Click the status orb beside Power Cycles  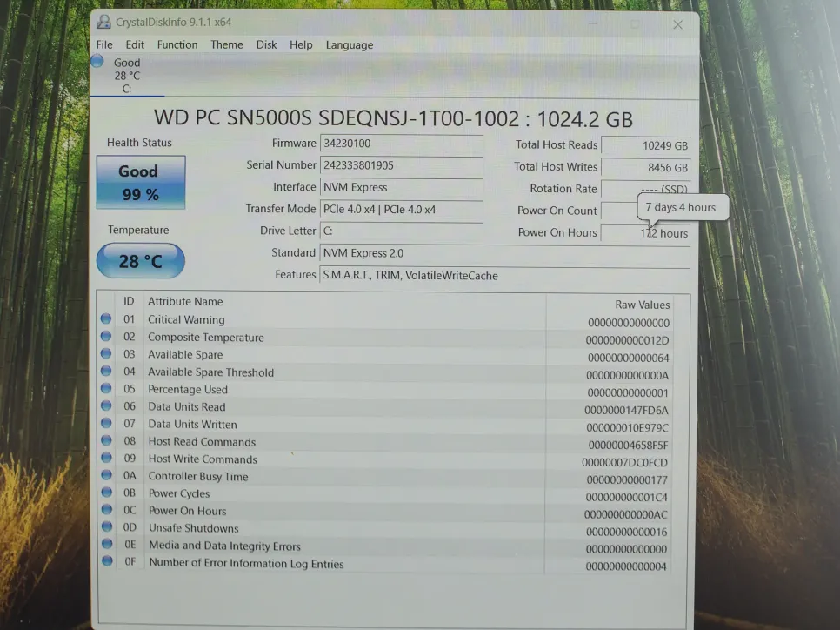106,493
